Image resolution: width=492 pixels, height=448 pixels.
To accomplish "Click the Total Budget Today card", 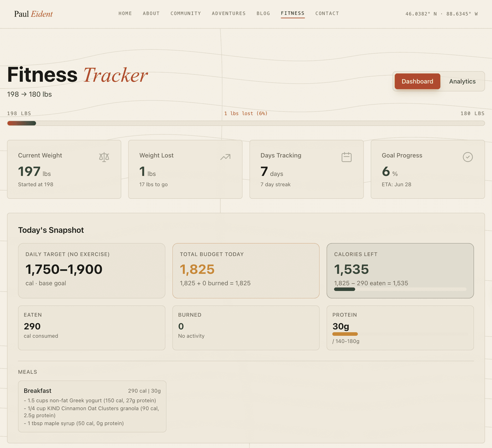I will 246,271.
